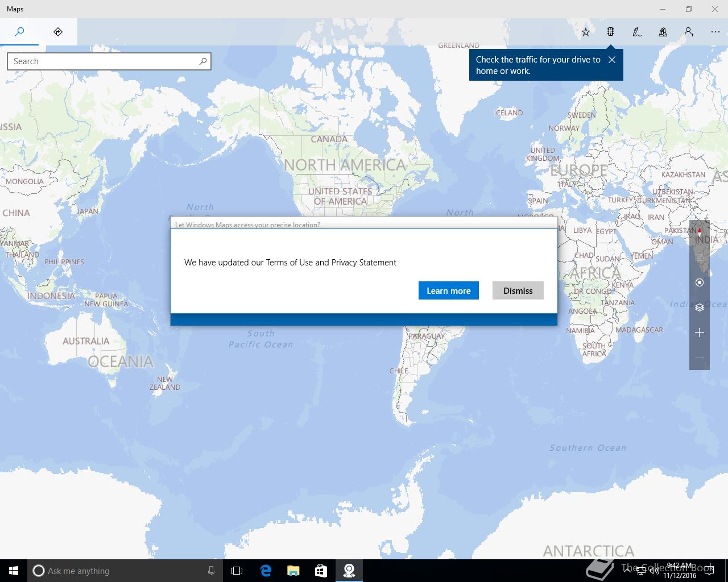728x582 pixels.
Task: Open Favorites star icon
Action: click(586, 32)
